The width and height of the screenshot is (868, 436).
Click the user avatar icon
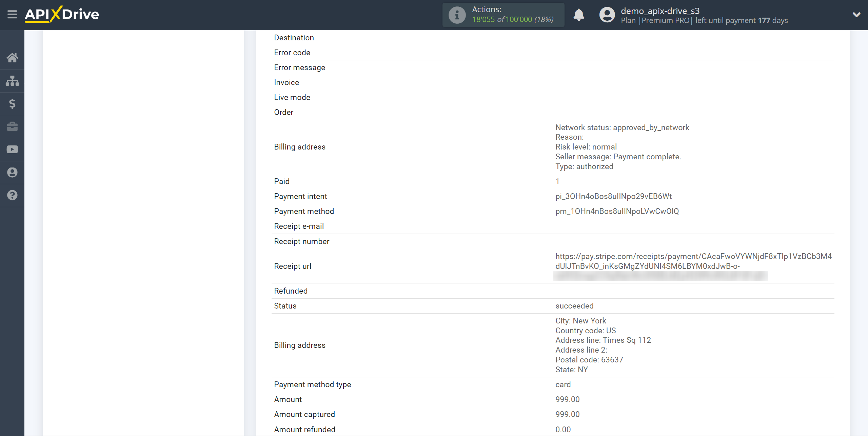pos(607,15)
